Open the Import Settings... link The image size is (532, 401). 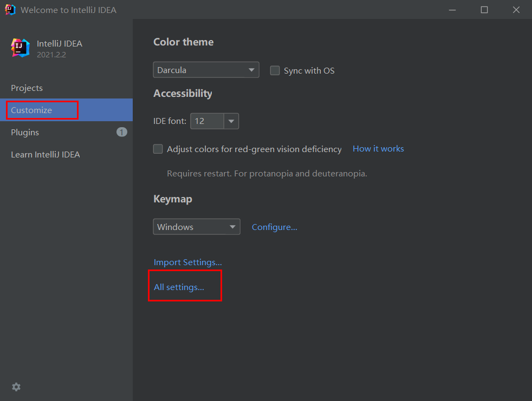pos(188,262)
